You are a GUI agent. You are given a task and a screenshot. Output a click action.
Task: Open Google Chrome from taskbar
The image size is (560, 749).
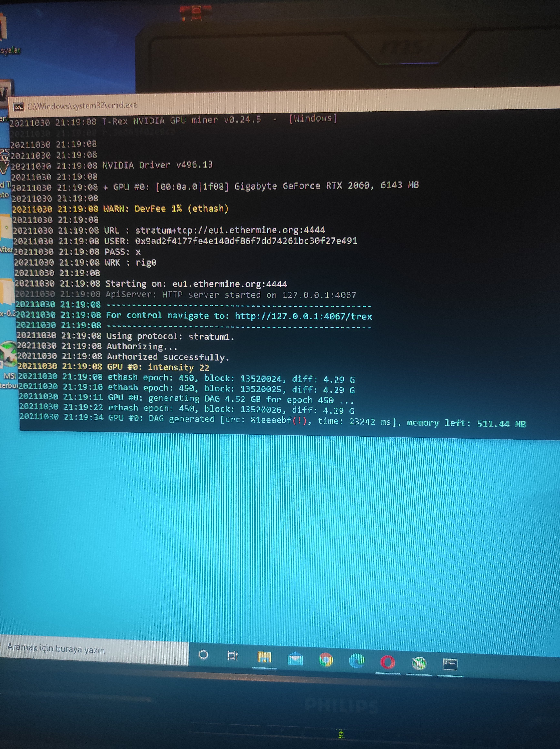326,660
